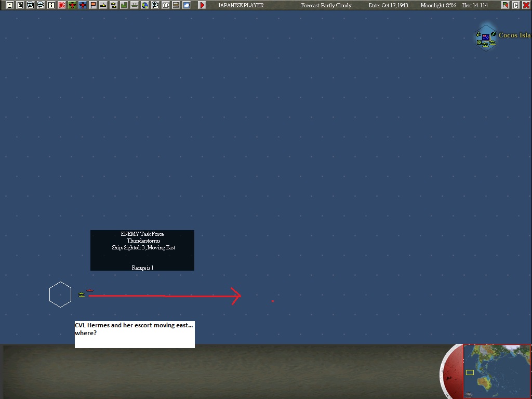Viewport: 532px width, 399px height.
Task: Click the orange flag icon
Action: pos(93,5)
